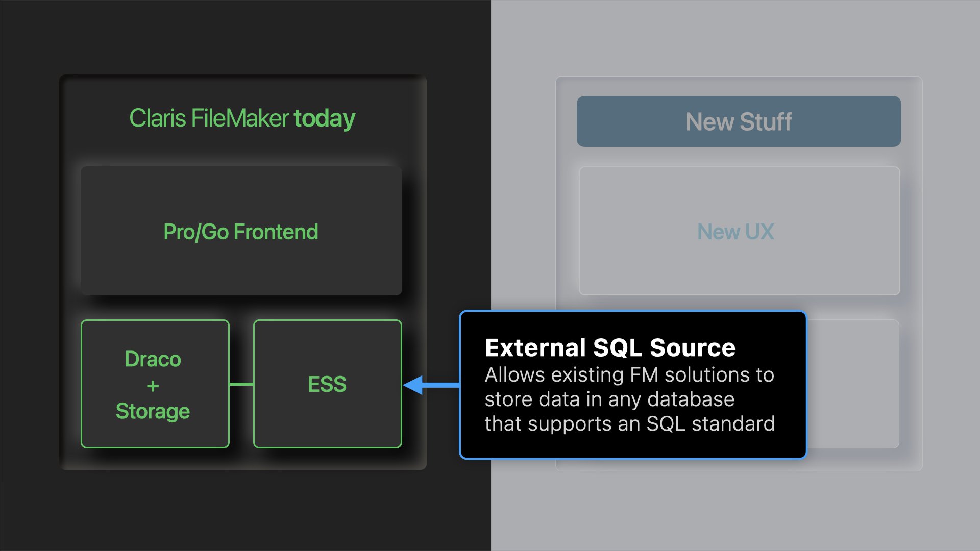Viewport: 980px width, 551px height.
Task: Click the 'Claris FileMaker today' heading
Action: [x=242, y=118]
